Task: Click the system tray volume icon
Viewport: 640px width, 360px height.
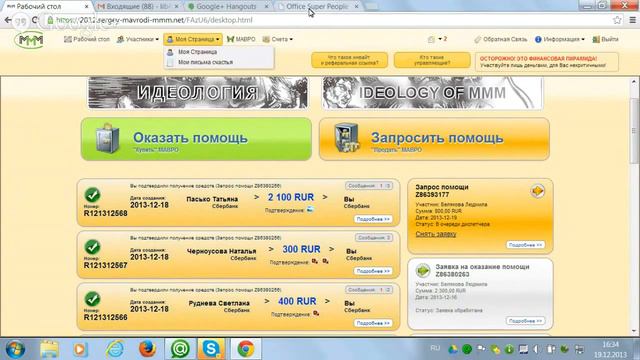Action: point(536,349)
